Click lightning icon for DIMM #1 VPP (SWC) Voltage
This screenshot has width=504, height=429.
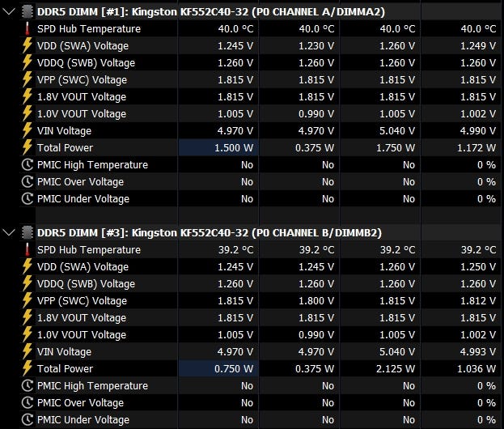28,79
